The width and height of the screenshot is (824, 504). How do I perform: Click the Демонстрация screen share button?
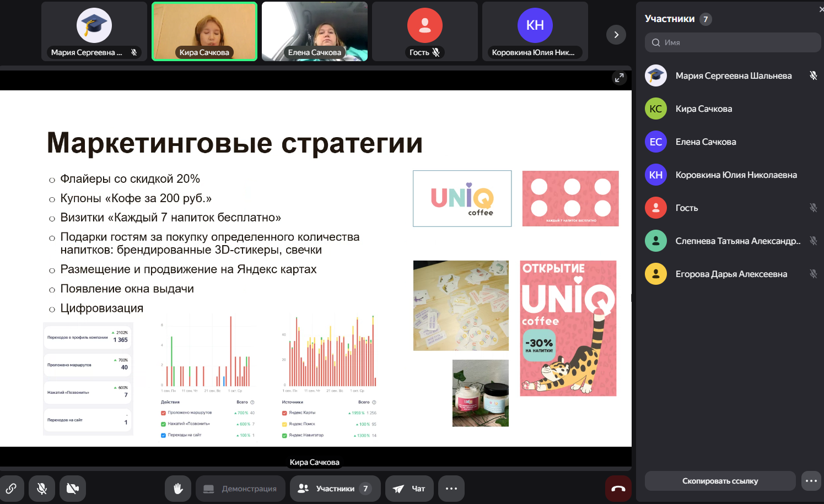240,489
